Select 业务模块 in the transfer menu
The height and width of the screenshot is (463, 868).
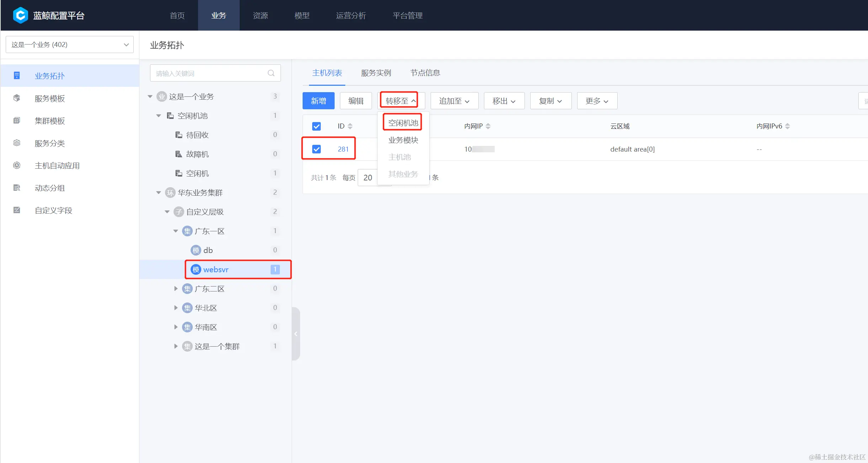pyautogui.click(x=403, y=140)
